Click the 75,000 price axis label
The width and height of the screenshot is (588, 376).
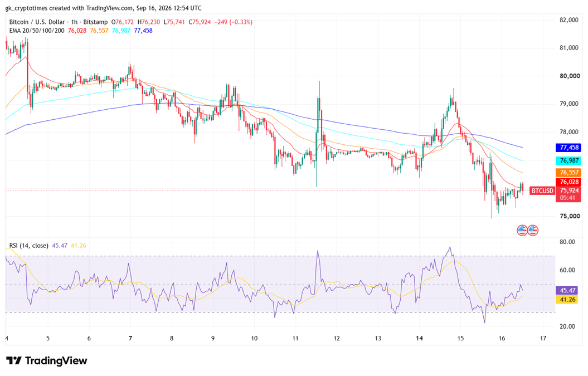point(568,216)
